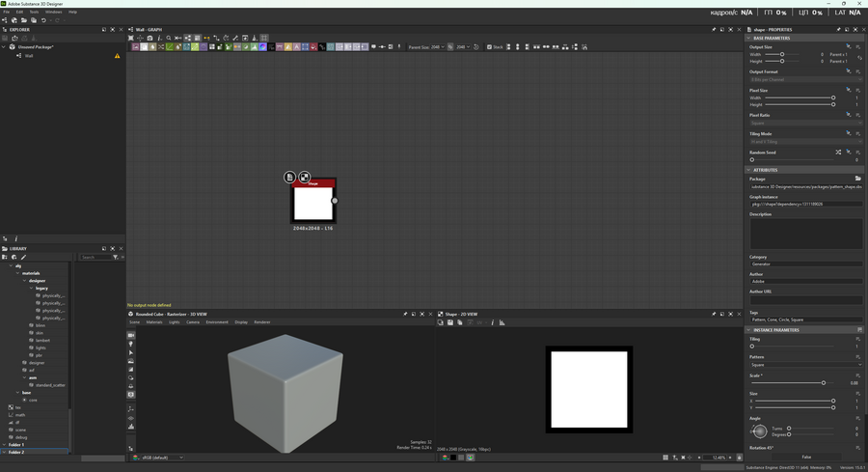Click the warning icon next to Wall graph
The image size is (868, 472).
coord(118,56)
